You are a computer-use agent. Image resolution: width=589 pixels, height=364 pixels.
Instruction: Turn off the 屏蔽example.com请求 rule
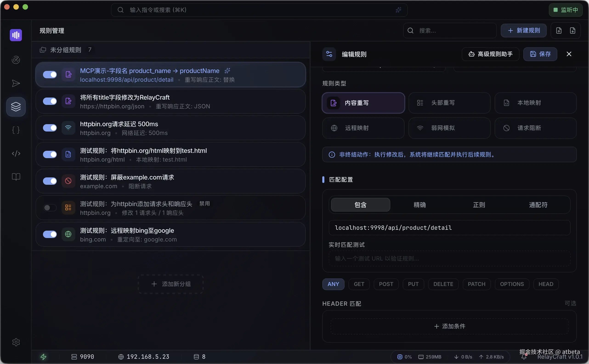click(x=50, y=181)
